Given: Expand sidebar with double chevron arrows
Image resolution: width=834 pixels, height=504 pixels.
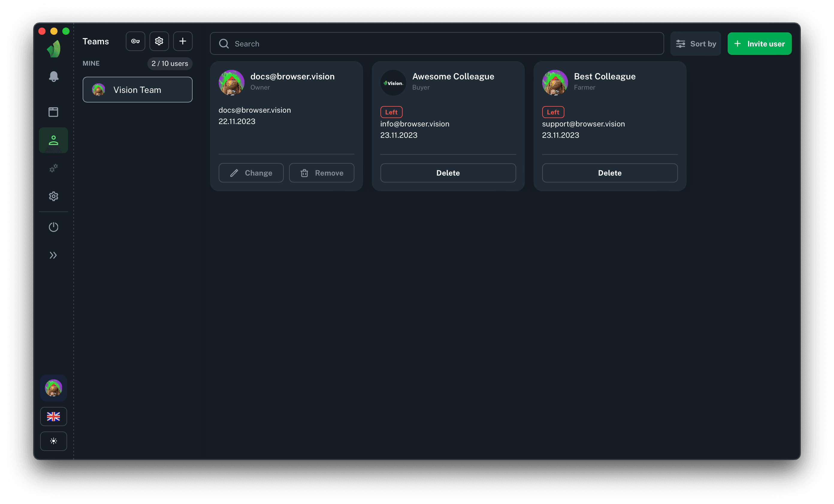Looking at the screenshot, I should (x=54, y=255).
